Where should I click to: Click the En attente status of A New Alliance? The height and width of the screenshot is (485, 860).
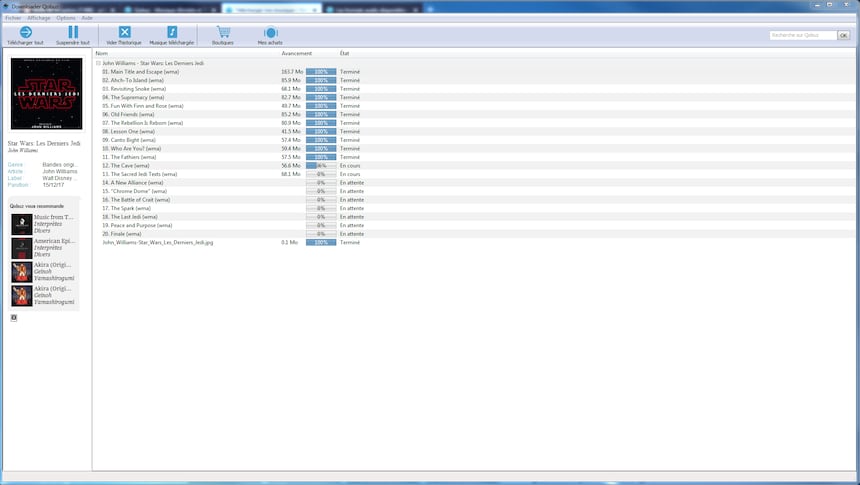(x=352, y=183)
